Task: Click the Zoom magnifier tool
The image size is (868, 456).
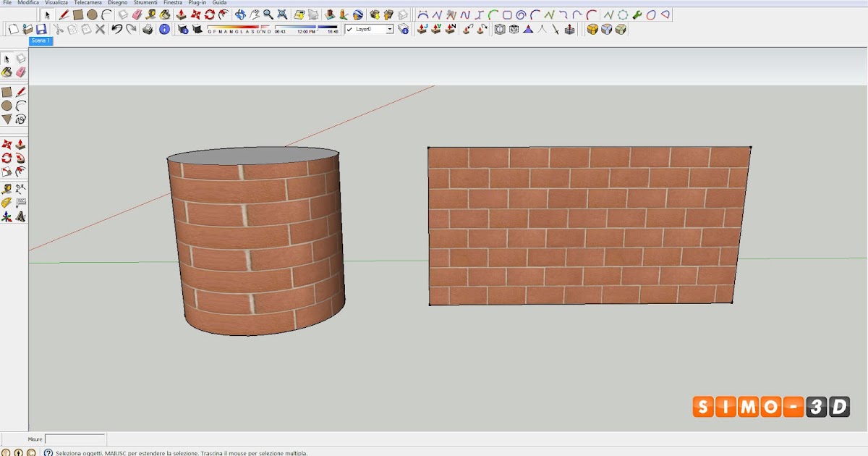Action: point(268,14)
